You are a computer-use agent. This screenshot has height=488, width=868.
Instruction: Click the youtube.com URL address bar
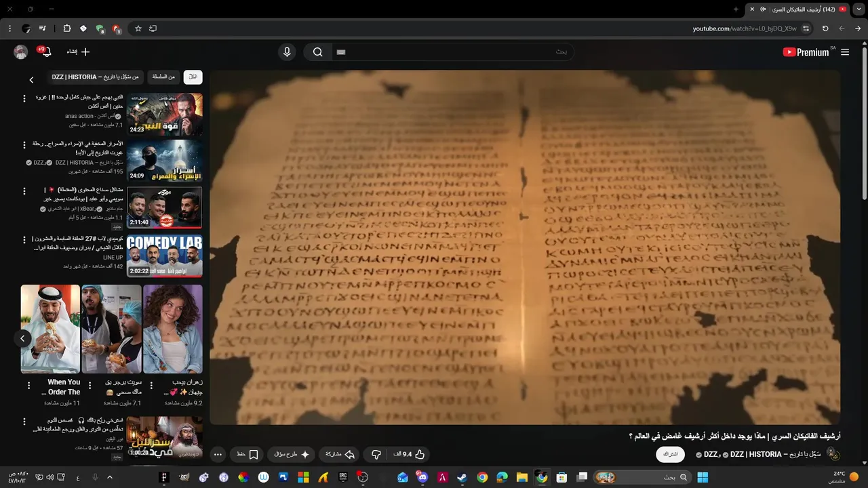(745, 28)
